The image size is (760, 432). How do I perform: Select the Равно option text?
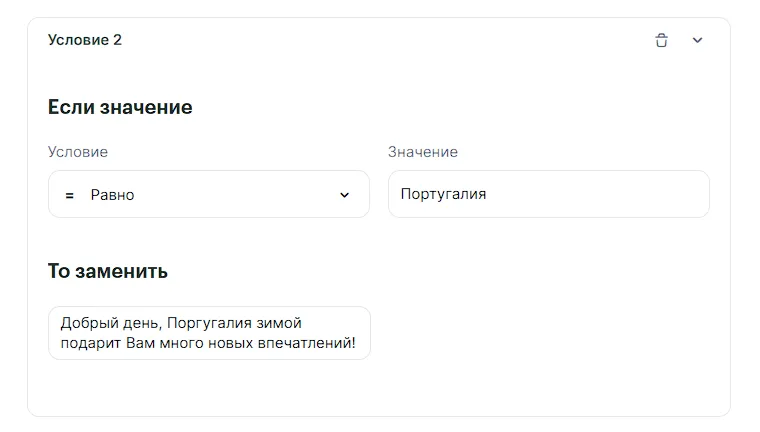point(112,195)
